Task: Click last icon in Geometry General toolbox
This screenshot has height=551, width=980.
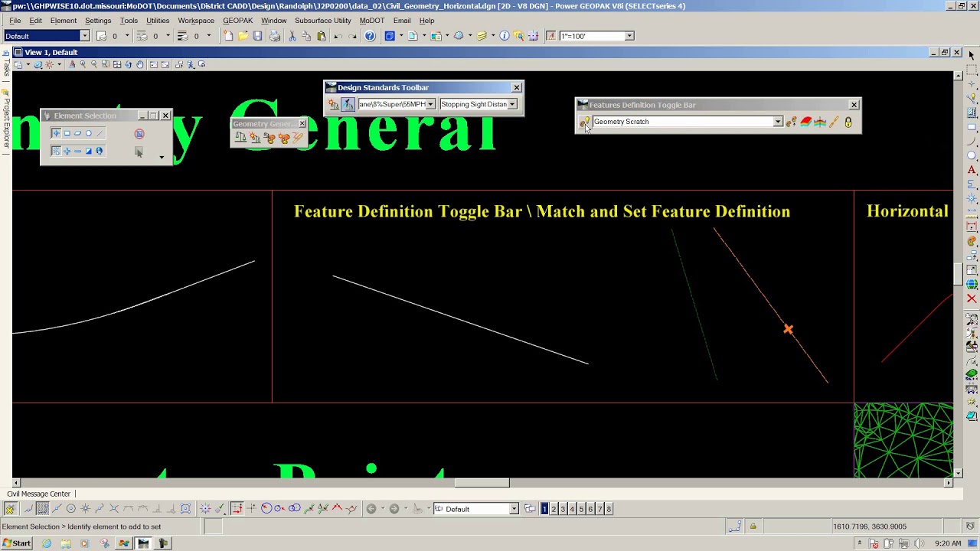Action: point(298,138)
